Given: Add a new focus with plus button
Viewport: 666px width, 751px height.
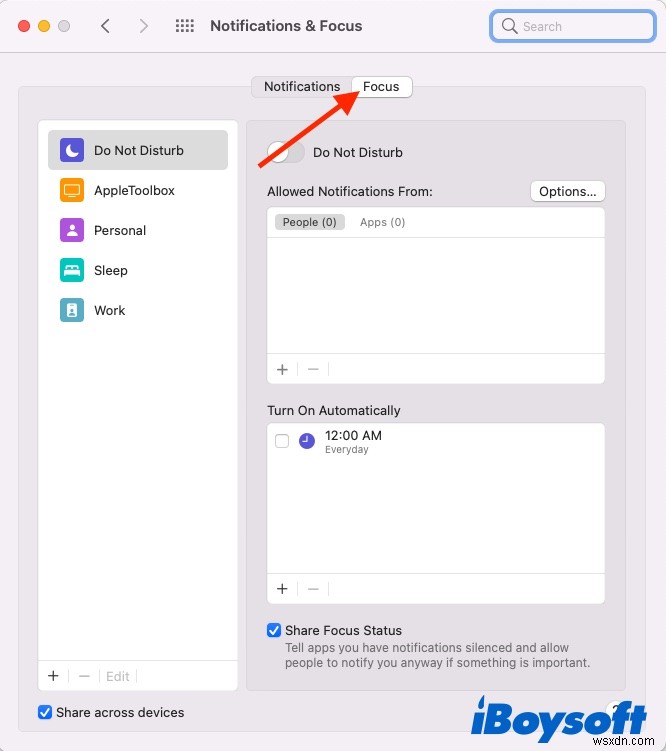Looking at the screenshot, I should tap(53, 676).
